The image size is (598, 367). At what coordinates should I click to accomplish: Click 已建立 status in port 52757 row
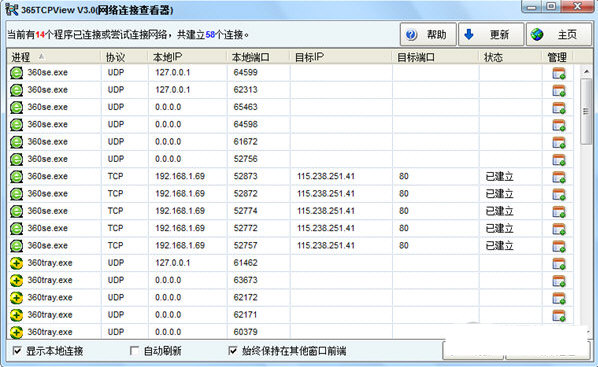[499, 246]
